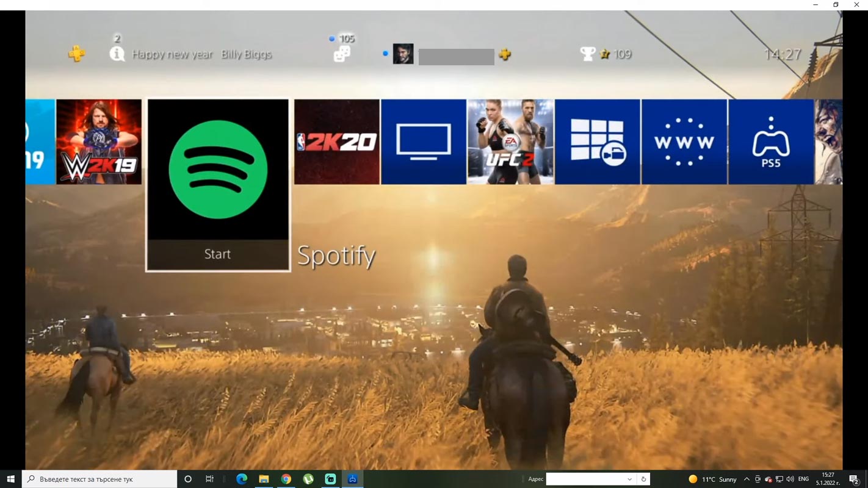Viewport: 868px width, 488px height.
Task: Open the WWW Internet Browser tile
Action: 684,142
